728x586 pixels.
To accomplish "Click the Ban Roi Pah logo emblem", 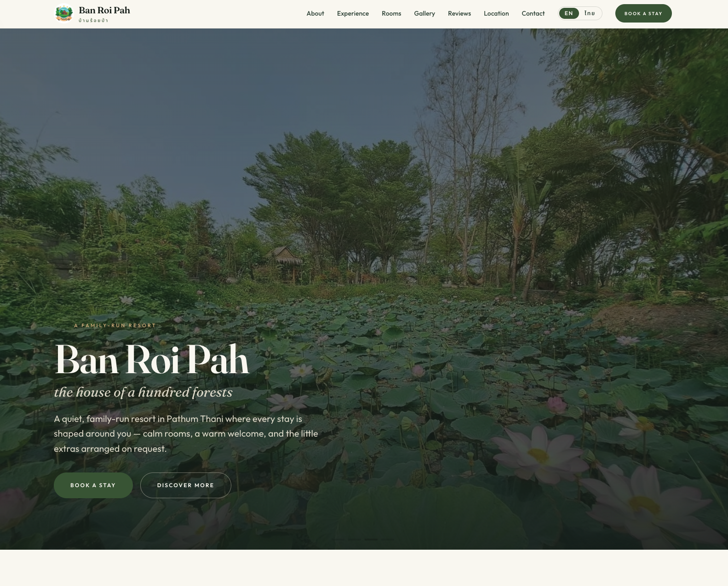I will [64, 13].
